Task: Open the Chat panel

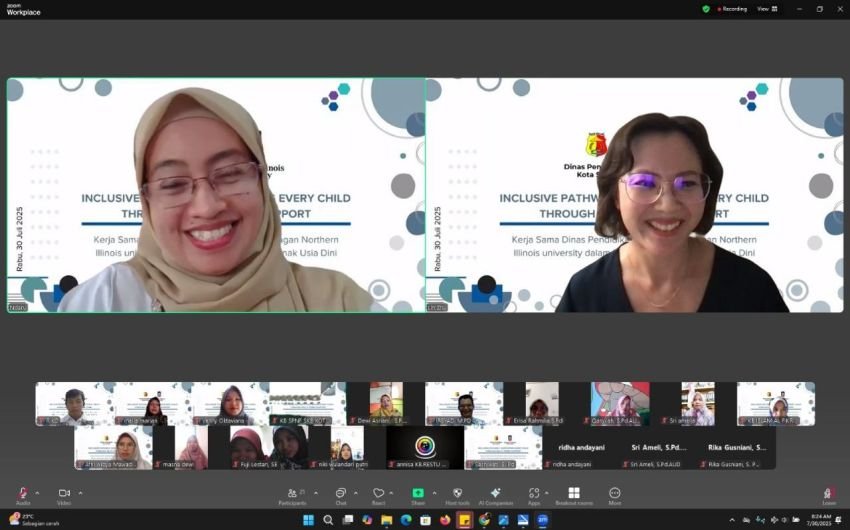Action: pyautogui.click(x=340, y=493)
